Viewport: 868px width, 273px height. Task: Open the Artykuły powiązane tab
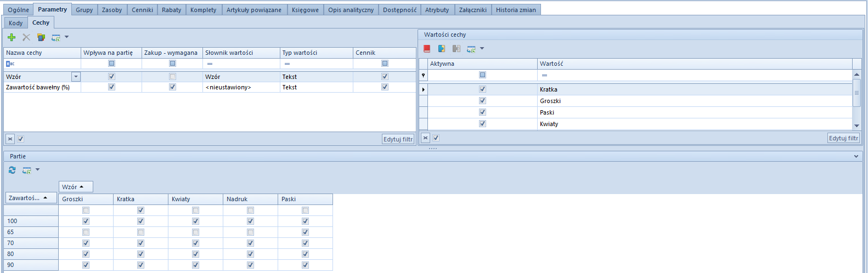coord(254,10)
